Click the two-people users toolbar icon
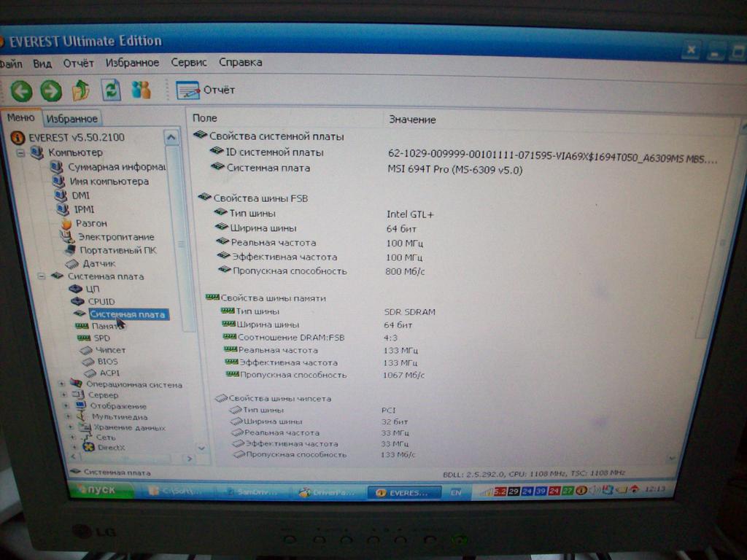 (x=141, y=90)
